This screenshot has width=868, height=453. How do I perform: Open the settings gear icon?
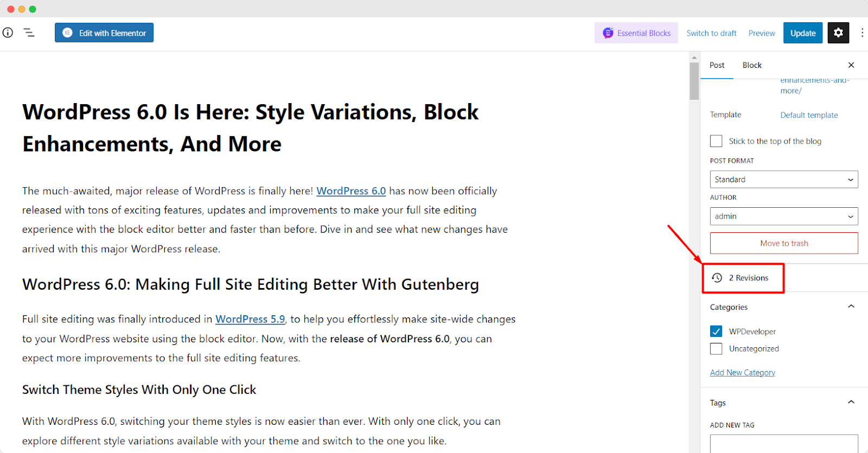(x=838, y=33)
